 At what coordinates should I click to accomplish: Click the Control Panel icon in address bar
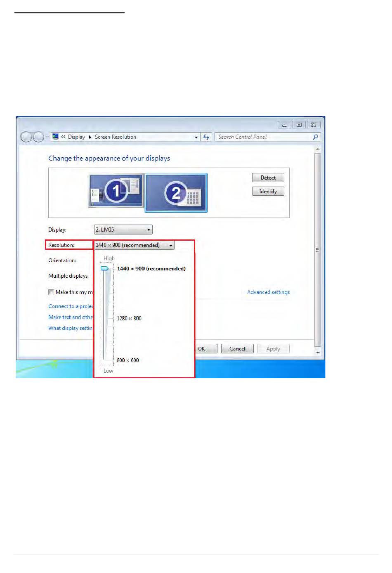(56, 137)
